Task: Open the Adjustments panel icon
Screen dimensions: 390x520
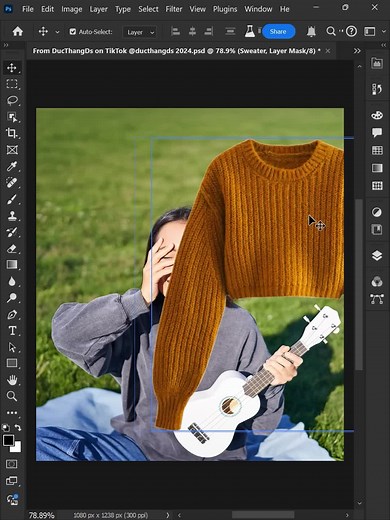Action: (377, 212)
